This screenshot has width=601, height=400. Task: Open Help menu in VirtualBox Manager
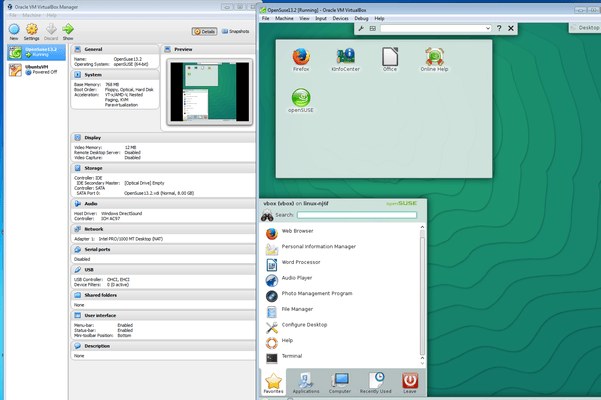click(51, 15)
